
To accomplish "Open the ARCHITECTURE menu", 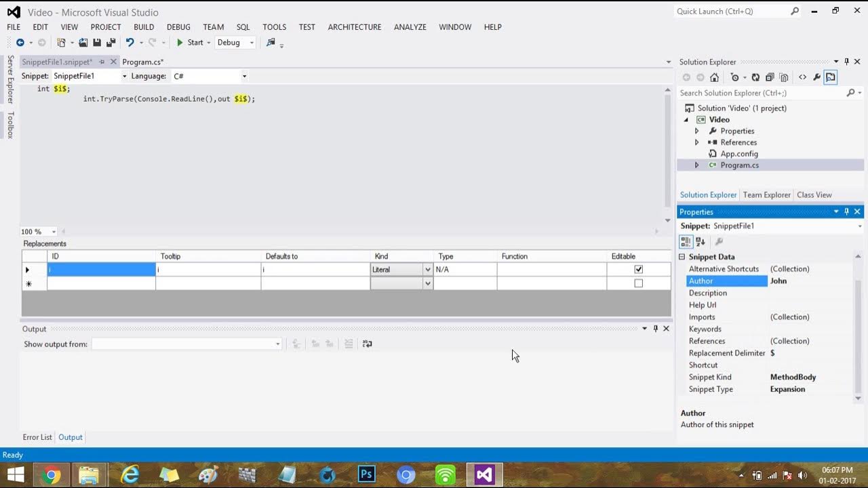I will coord(355,27).
